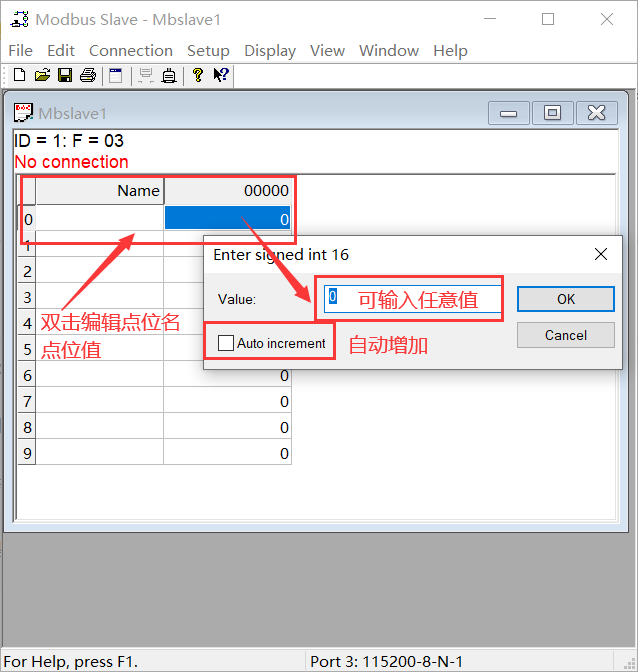Image resolution: width=638 pixels, height=672 pixels.
Task: Click the Disconnect toolbar icon
Action: click(x=169, y=75)
